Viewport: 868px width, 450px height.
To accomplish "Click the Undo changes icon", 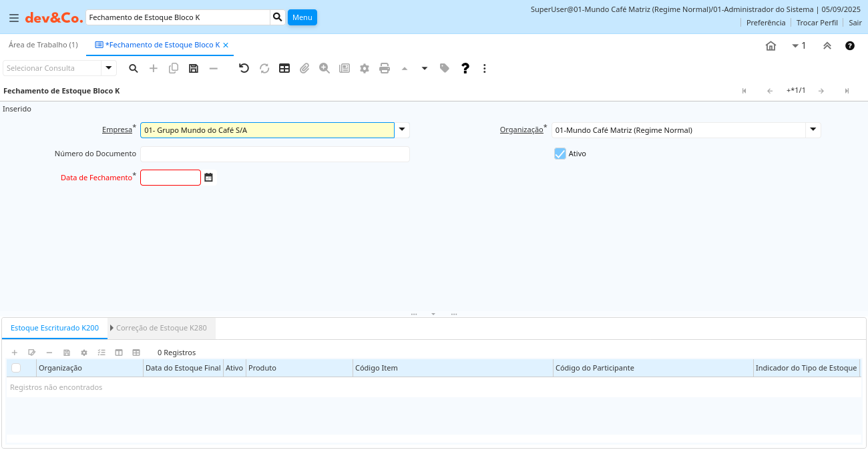I will 244,68.
